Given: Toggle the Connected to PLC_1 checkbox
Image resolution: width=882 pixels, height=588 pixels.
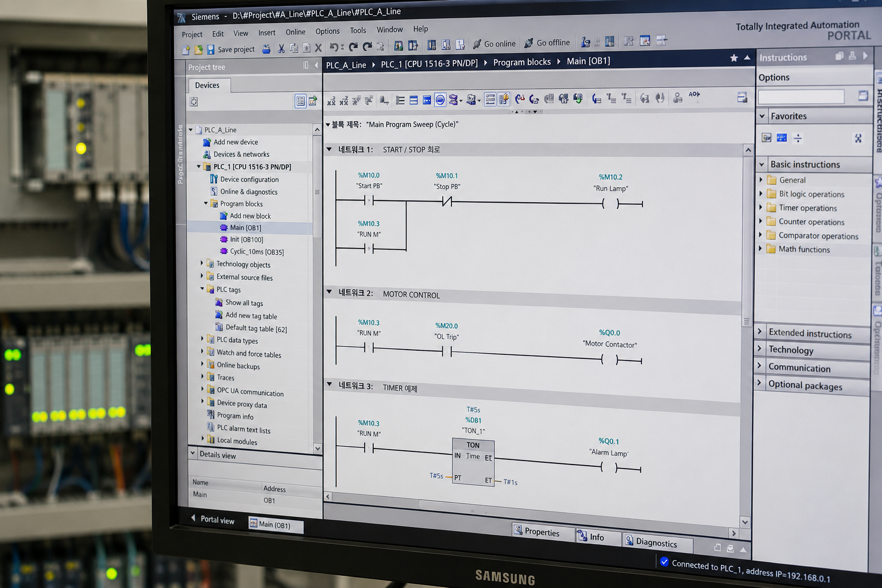Looking at the screenshot, I should pyautogui.click(x=664, y=562).
